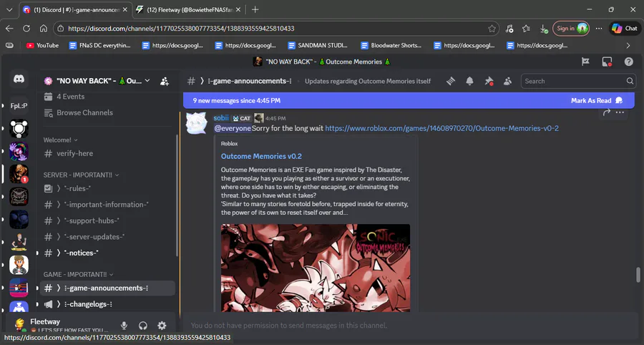Forward sobii's message arrow icon

tap(607, 112)
